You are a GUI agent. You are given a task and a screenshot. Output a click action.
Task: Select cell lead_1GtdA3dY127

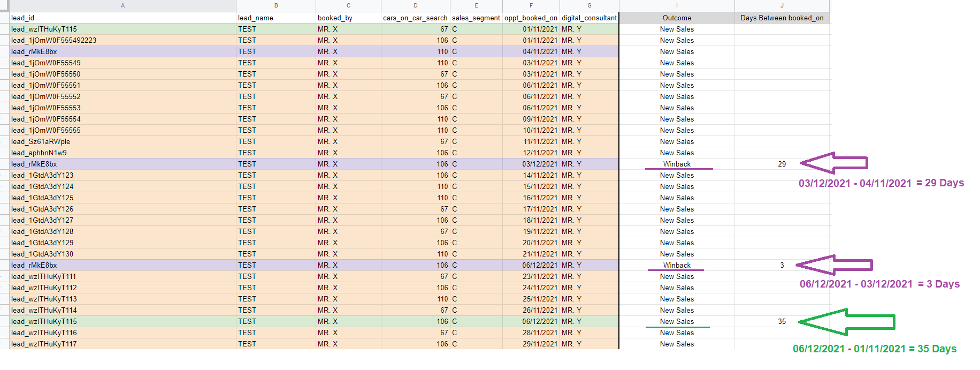pos(122,220)
